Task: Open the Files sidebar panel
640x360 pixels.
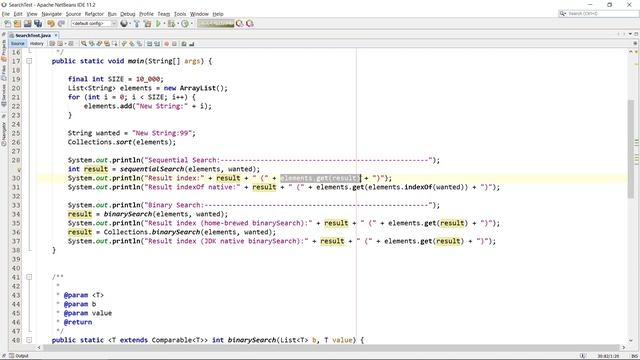Action: pos(4,72)
